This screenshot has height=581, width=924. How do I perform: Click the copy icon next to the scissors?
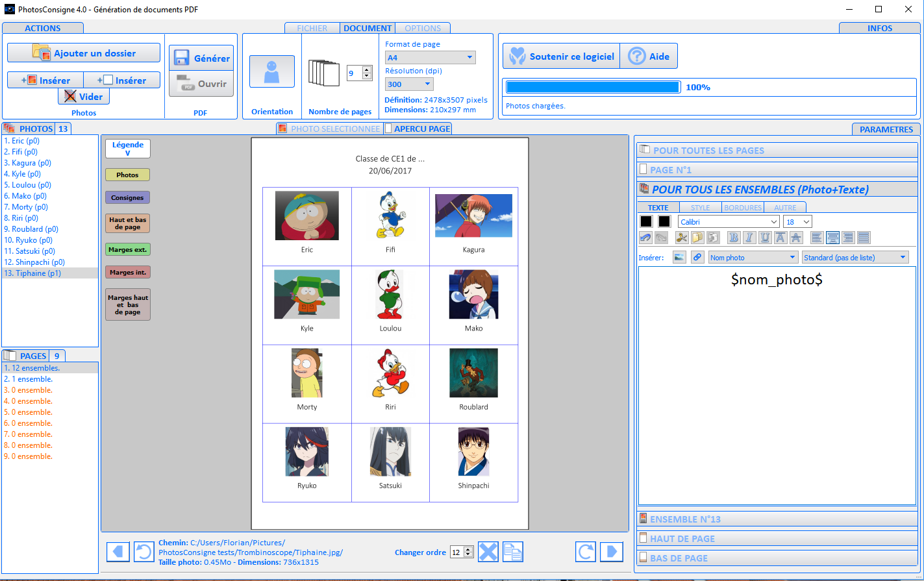tap(697, 238)
